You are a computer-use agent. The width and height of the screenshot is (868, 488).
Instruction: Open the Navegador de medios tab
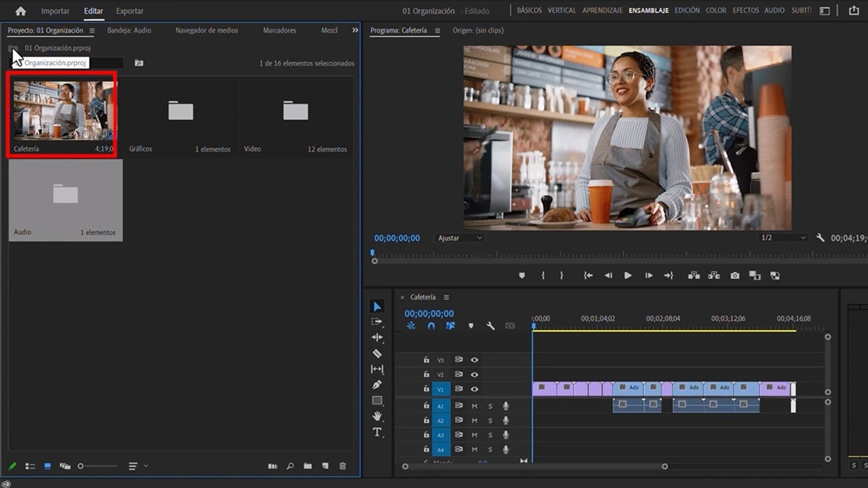206,30
